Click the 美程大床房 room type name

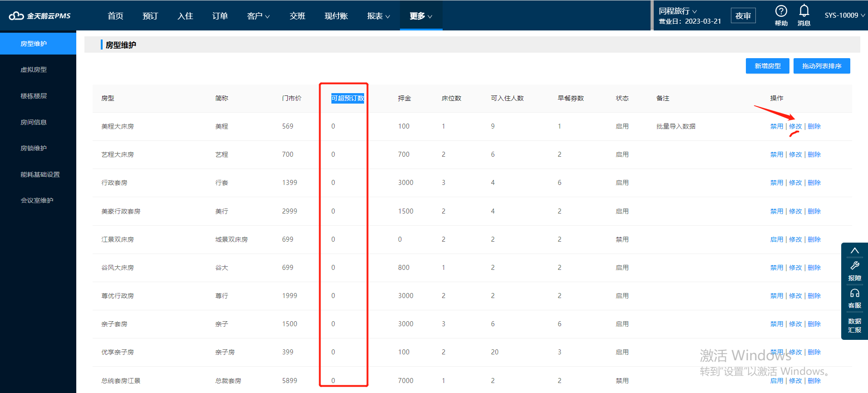(x=118, y=126)
